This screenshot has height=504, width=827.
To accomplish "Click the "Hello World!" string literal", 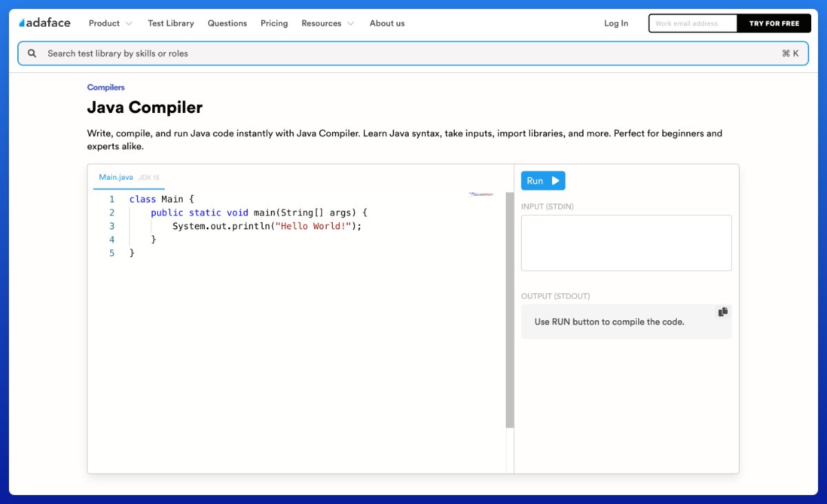I will coord(314,226).
